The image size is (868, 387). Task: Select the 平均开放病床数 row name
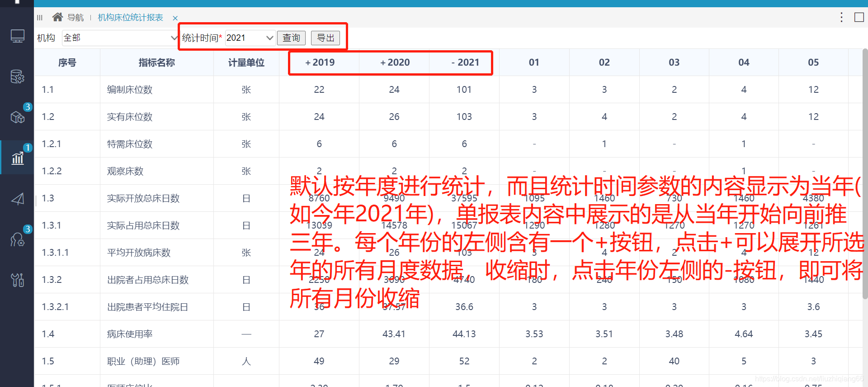[x=139, y=253]
